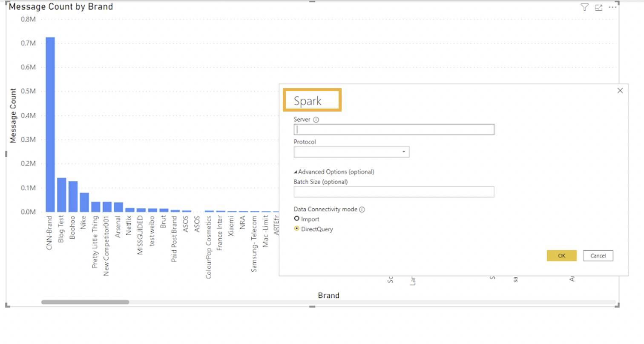Select the DirectQuery radio button

point(297,229)
